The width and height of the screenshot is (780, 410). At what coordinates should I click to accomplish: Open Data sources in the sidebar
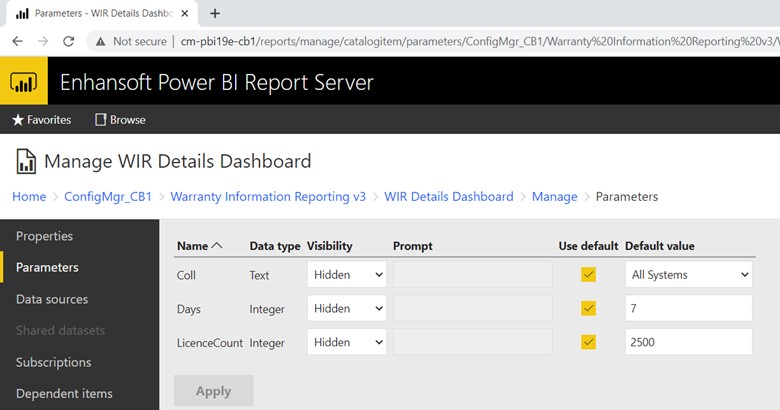(x=52, y=299)
